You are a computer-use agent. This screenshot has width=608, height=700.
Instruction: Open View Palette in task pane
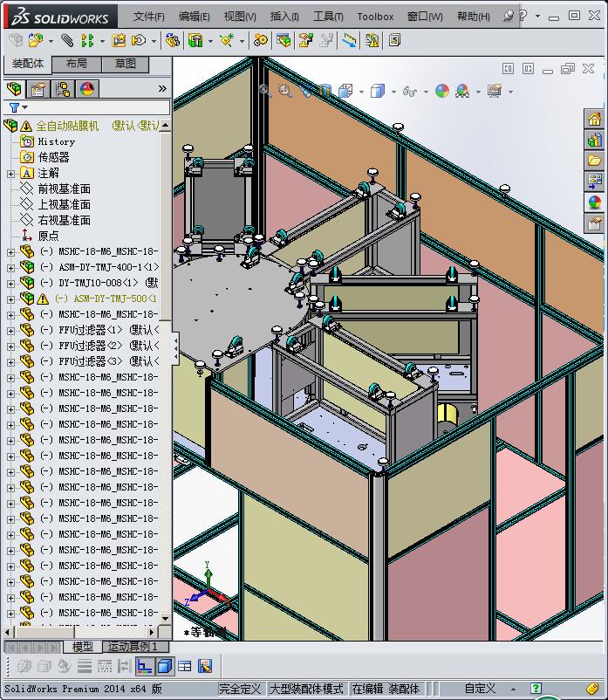(594, 181)
